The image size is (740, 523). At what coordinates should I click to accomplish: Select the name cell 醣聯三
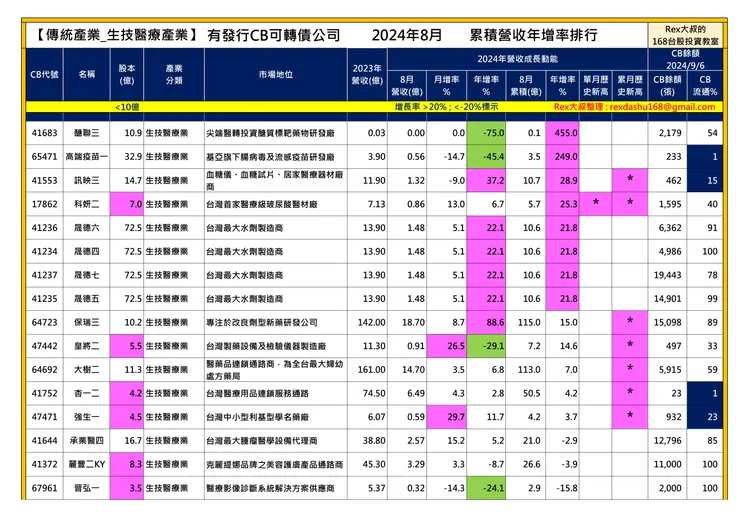87,133
